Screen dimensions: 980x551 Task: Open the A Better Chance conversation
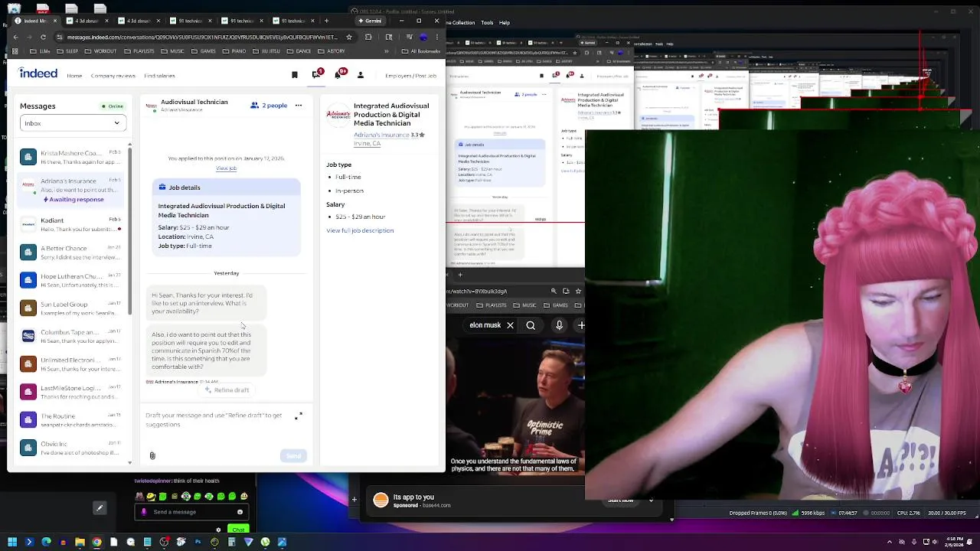pyautogui.click(x=71, y=253)
